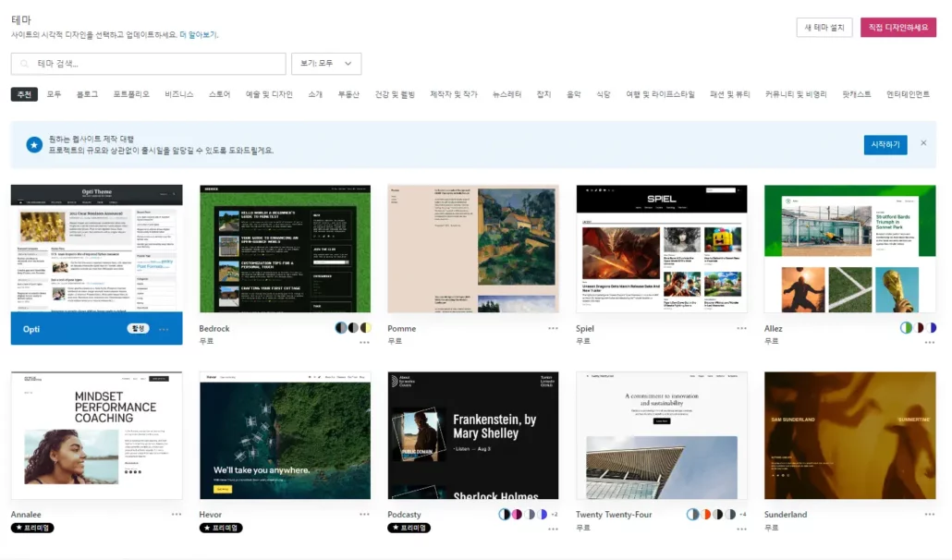Open the more options menu for Podcasty theme
The height and width of the screenshot is (560, 952).
553,530
